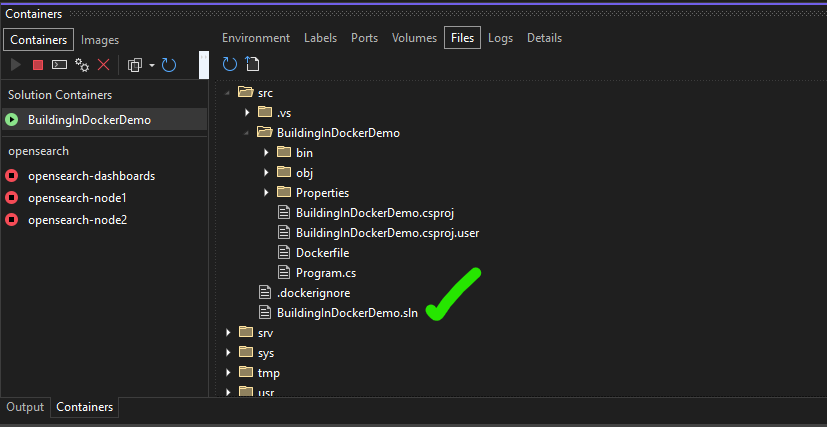Screen dimensions: 827x427
Task: Open the Logs tab
Action: pos(501,38)
